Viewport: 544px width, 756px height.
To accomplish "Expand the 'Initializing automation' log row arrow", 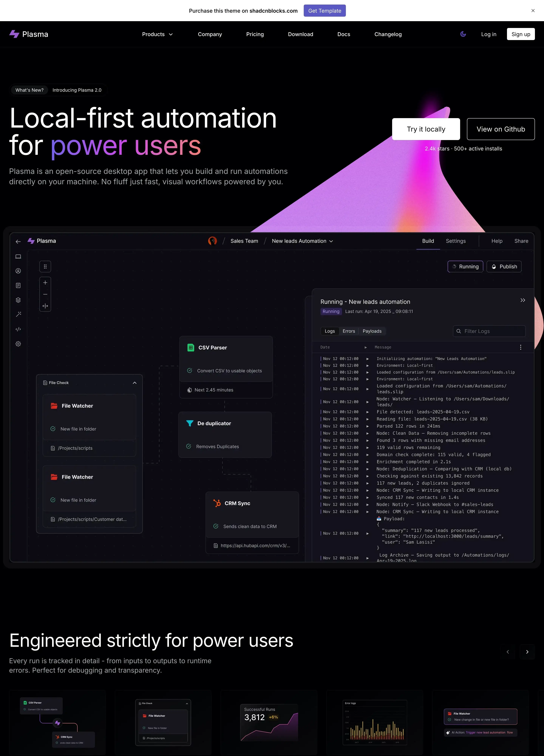I will tap(367, 359).
